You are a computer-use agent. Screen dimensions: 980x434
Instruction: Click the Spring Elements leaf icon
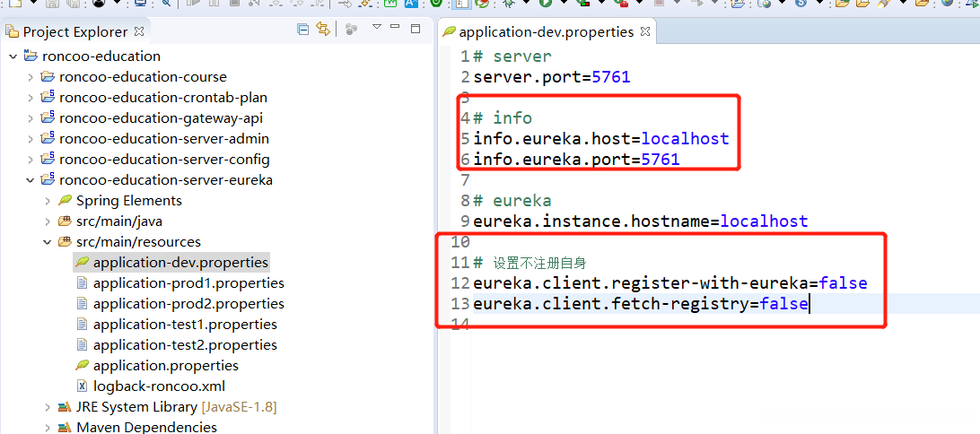(x=65, y=201)
